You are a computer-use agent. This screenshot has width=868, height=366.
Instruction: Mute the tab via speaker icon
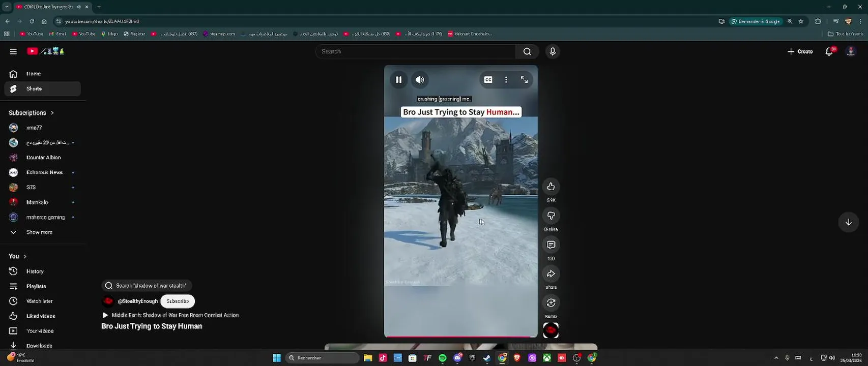(x=78, y=7)
